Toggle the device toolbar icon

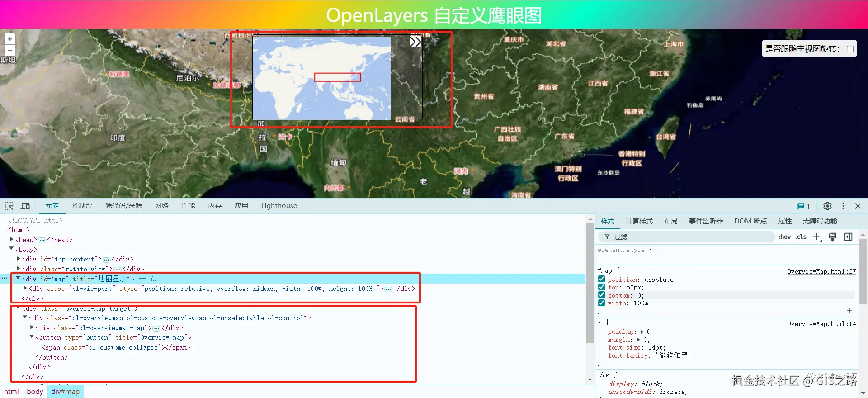[25, 206]
